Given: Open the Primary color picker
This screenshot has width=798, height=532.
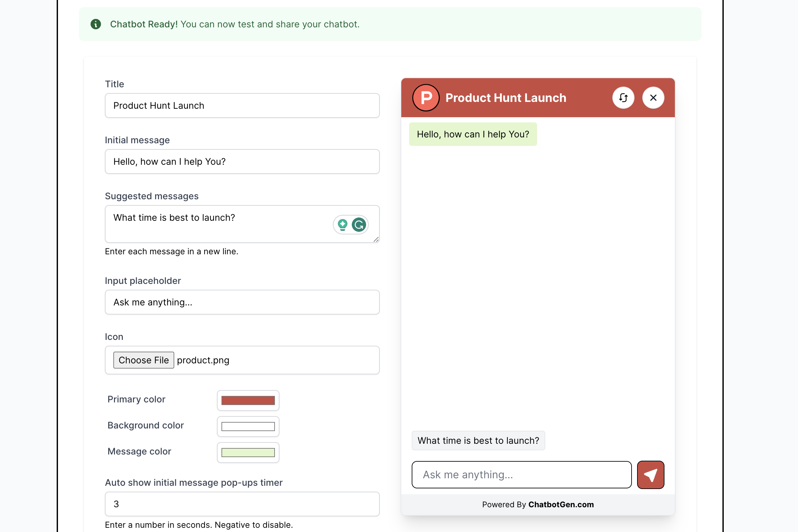Looking at the screenshot, I should (x=248, y=400).
